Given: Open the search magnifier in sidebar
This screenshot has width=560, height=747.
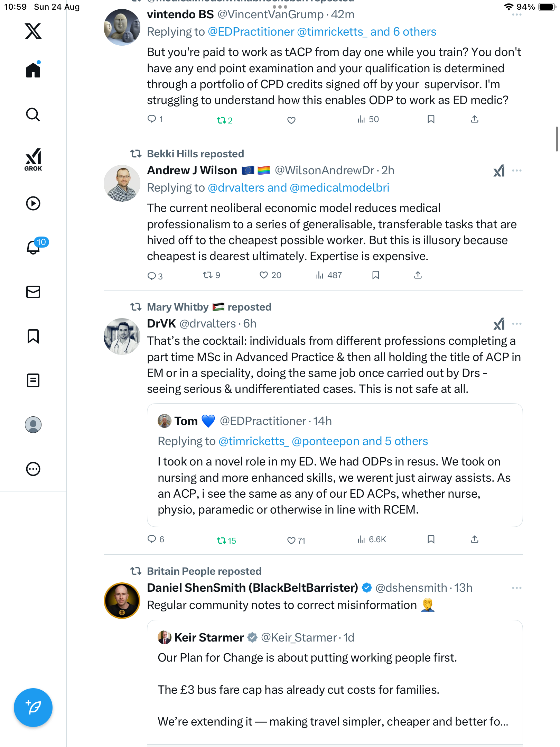Looking at the screenshot, I should point(33,115).
